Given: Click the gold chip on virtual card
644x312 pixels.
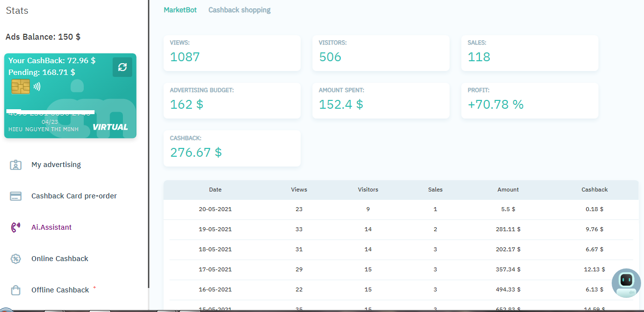Looking at the screenshot, I should tap(20, 87).
